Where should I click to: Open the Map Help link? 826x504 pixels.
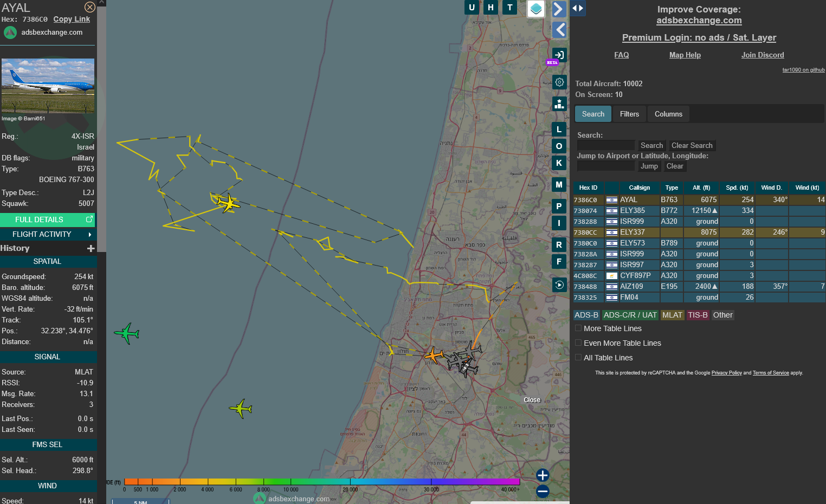(685, 55)
